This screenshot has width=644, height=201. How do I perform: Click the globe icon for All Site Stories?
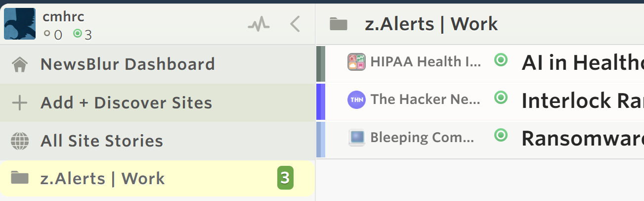click(x=20, y=141)
